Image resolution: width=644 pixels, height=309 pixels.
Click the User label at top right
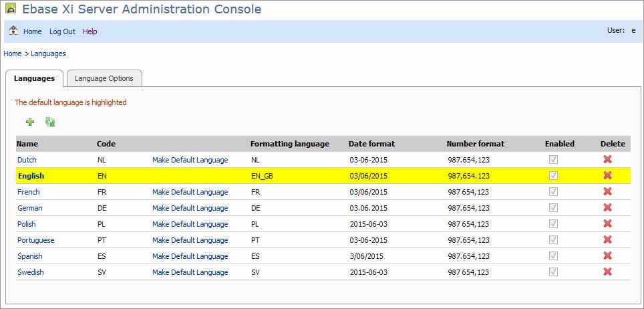(x=616, y=30)
